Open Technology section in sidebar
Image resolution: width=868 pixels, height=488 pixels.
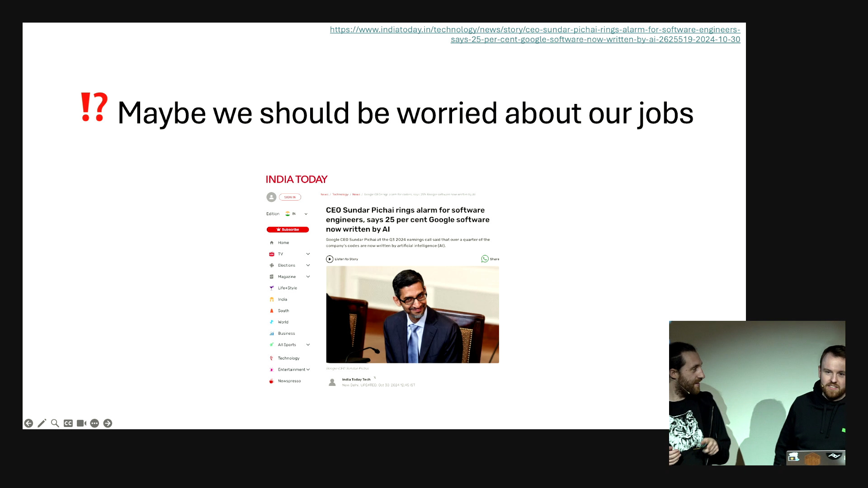coord(288,358)
